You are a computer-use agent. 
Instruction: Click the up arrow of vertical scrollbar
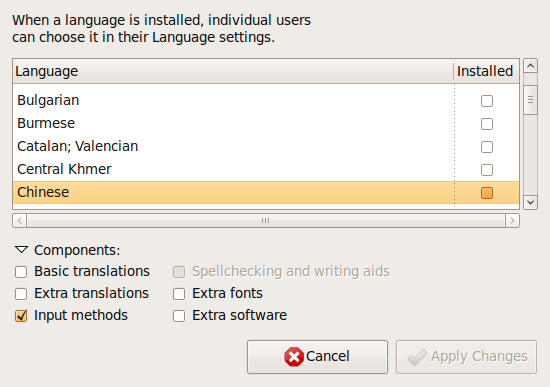click(x=530, y=66)
